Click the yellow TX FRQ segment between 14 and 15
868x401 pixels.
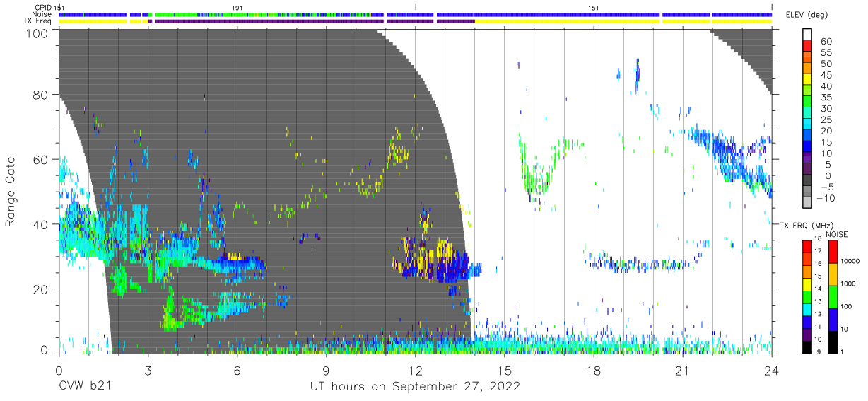(807, 284)
